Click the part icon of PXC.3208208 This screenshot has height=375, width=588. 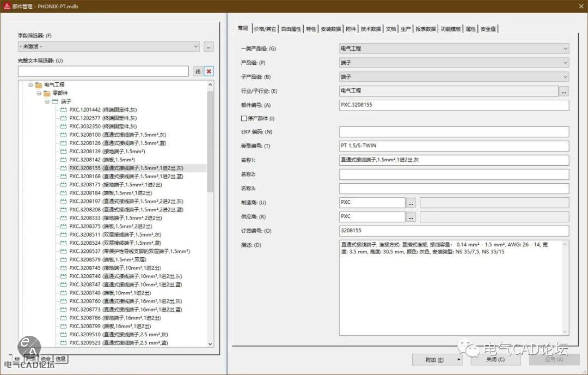tap(63, 209)
